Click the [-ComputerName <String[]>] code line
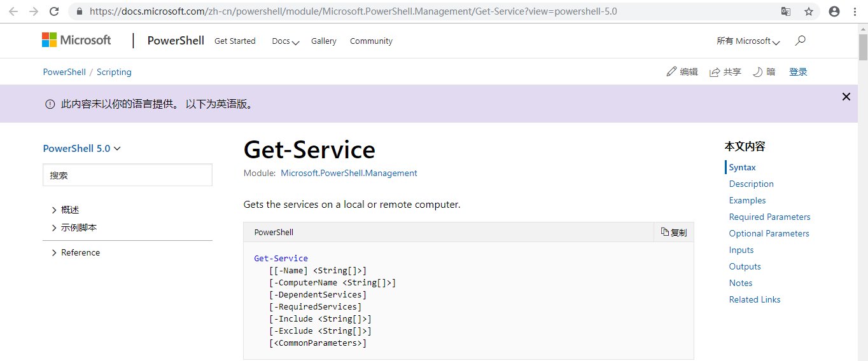Screen dimensions: 868x361 pyautogui.click(x=332, y=283)
